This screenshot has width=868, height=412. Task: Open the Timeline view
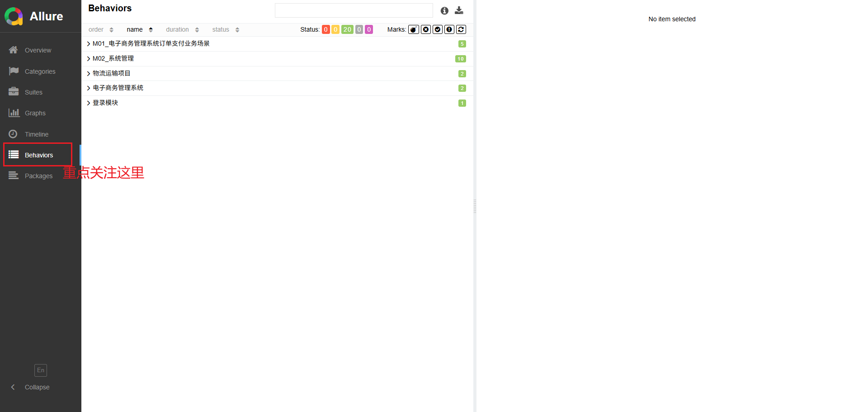click(41, 134)
